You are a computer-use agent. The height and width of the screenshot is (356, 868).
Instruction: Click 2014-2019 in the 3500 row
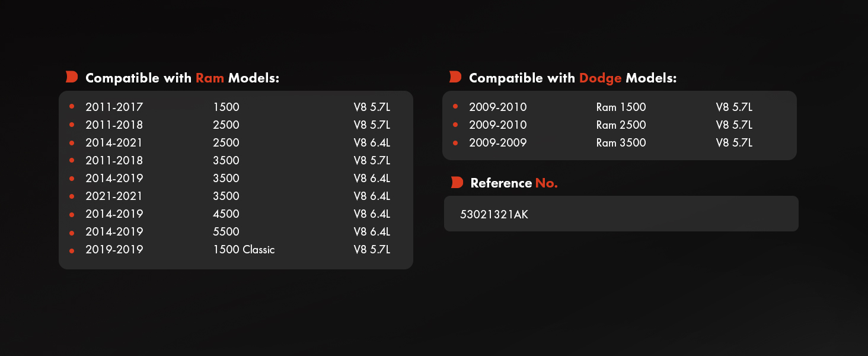point(114,179)
